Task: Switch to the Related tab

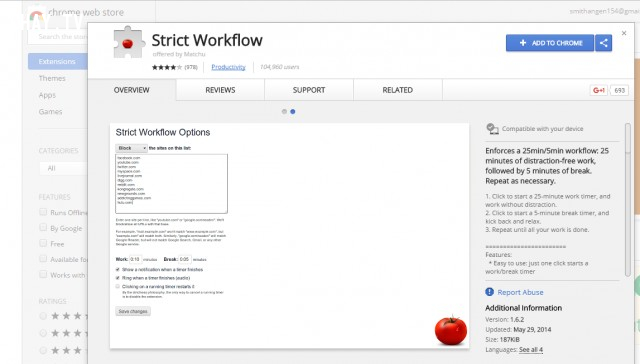Action: [x=398, y=90]
